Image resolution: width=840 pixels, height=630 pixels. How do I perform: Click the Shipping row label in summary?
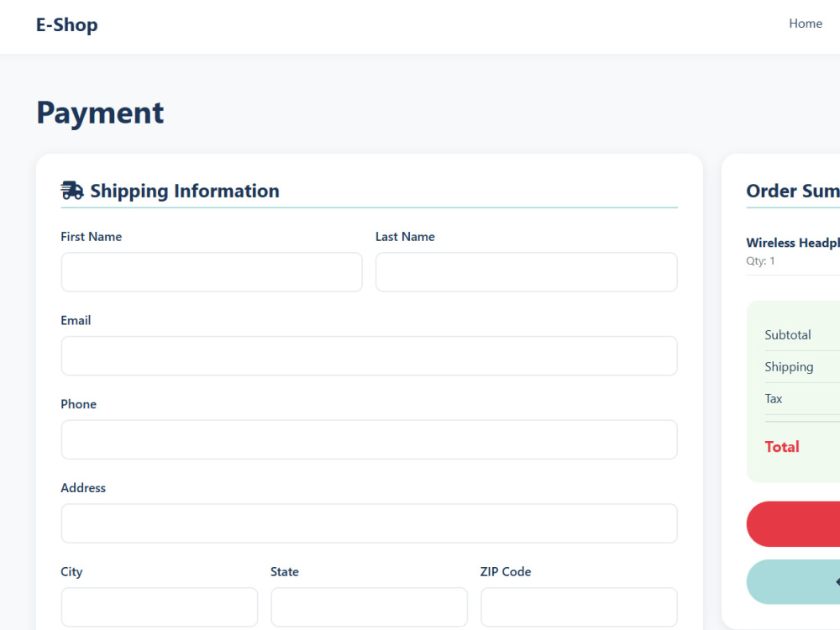[x=789, y=367]
